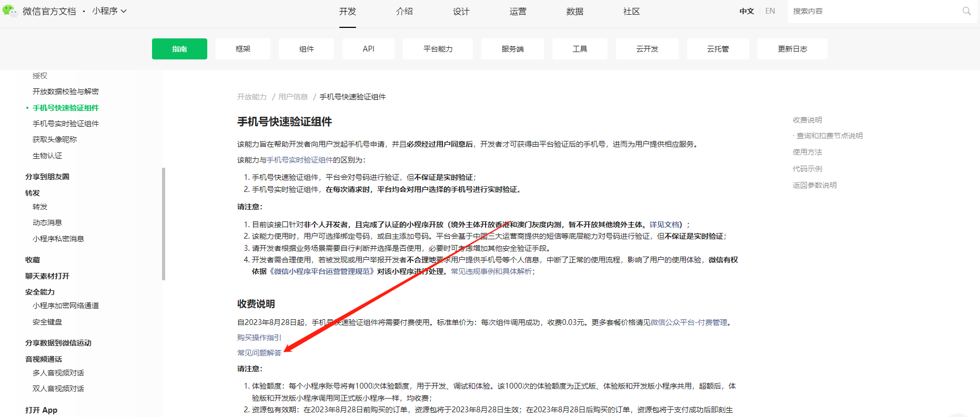Open 小程序加密网络通道 in sidebar
The image size is (980, 417).
tap(66, 306)
